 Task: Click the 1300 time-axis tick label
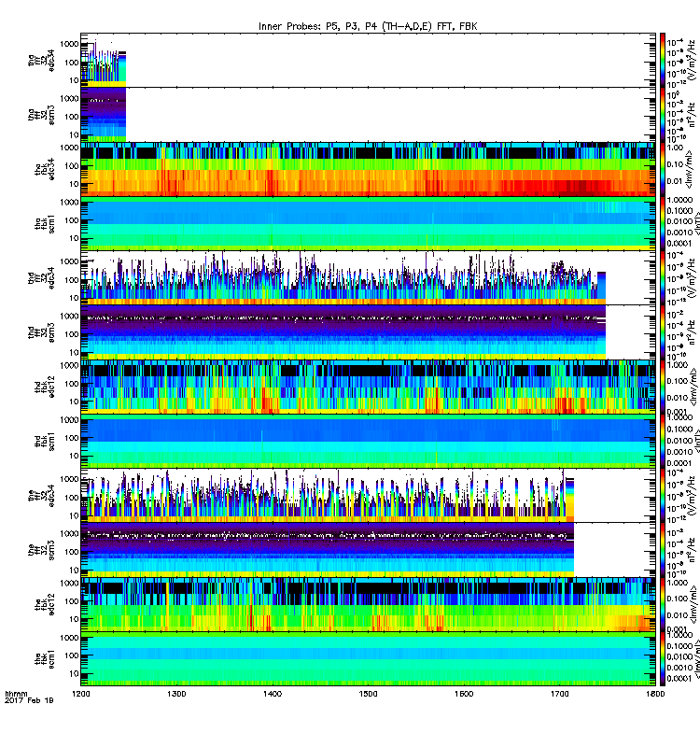point(176,694)
